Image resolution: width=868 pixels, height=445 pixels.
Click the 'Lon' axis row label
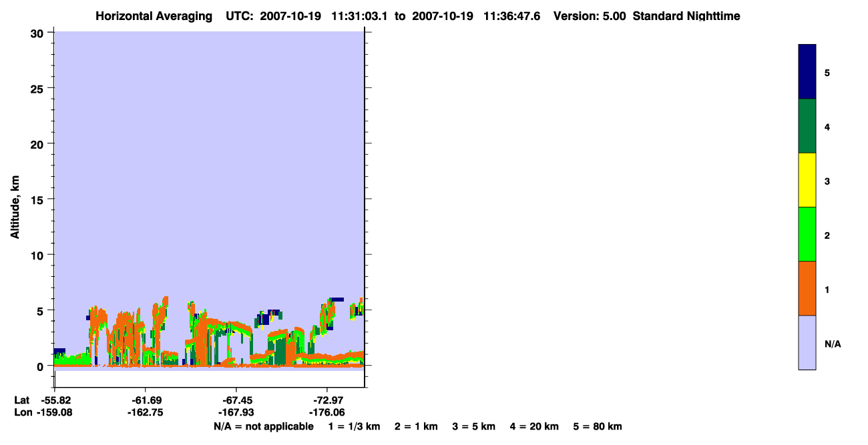click(22, 413)
